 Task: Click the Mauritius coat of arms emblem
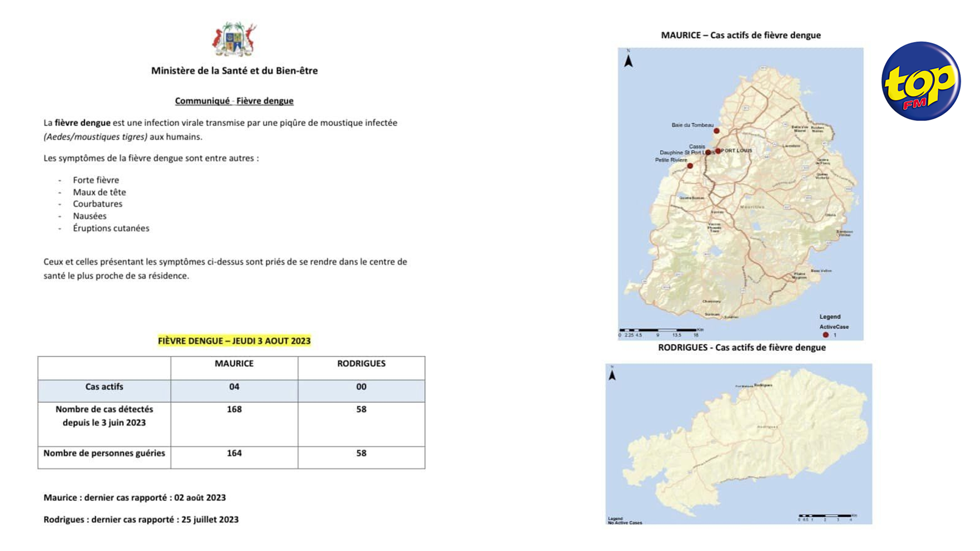(x=234, y=39)
